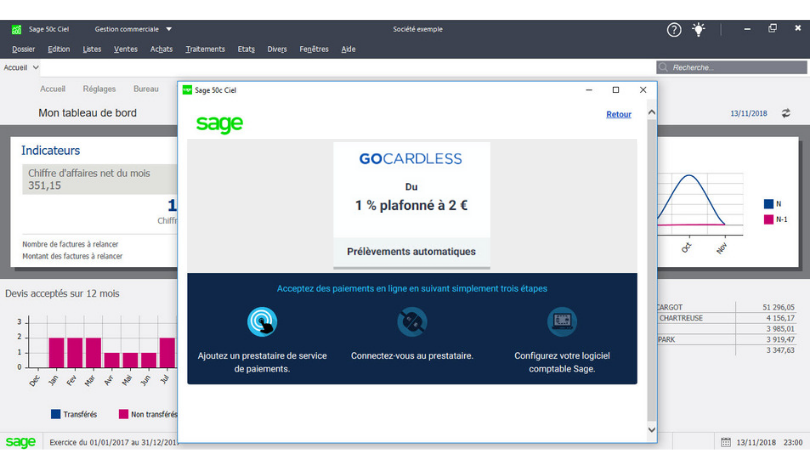Open the Traitements menu
The image size is (810, 450).
205,49
